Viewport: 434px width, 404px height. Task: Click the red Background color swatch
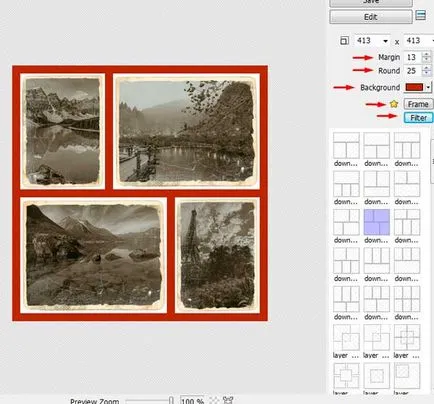tap(414, 87)
